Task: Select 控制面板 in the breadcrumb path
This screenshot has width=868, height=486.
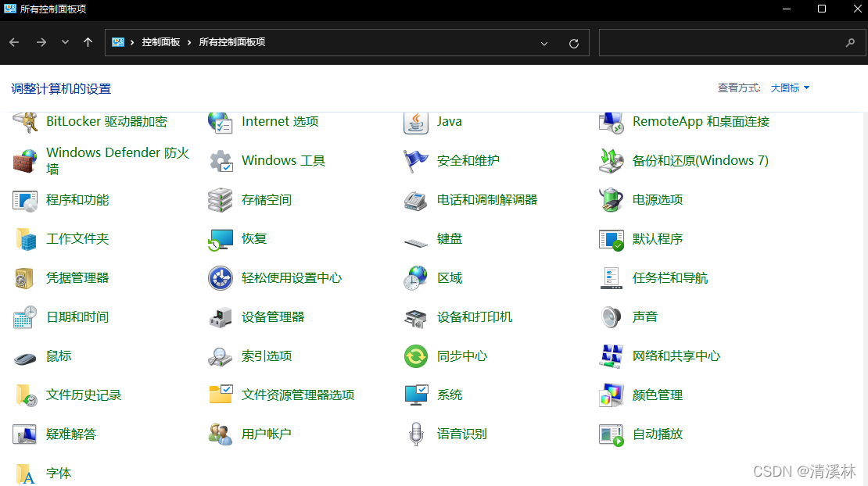Action: coord(161,42)
